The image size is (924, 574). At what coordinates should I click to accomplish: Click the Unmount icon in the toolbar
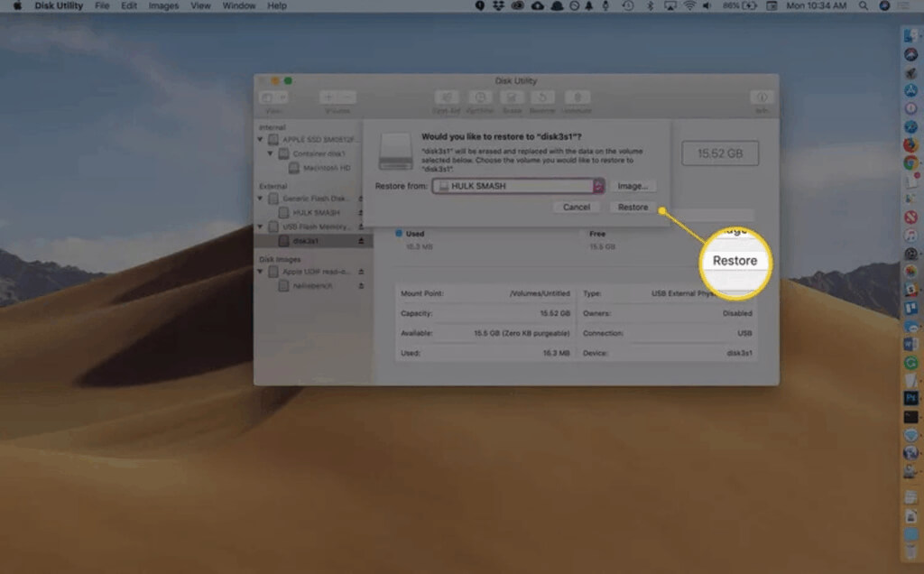577,97
